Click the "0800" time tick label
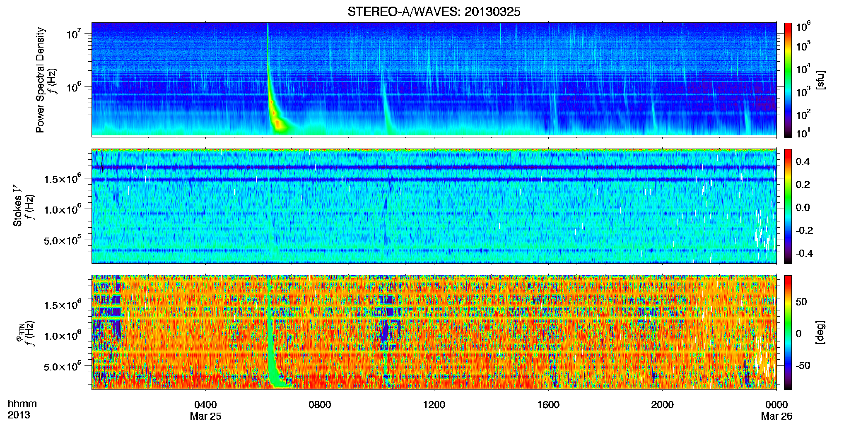 pos(320,405)
